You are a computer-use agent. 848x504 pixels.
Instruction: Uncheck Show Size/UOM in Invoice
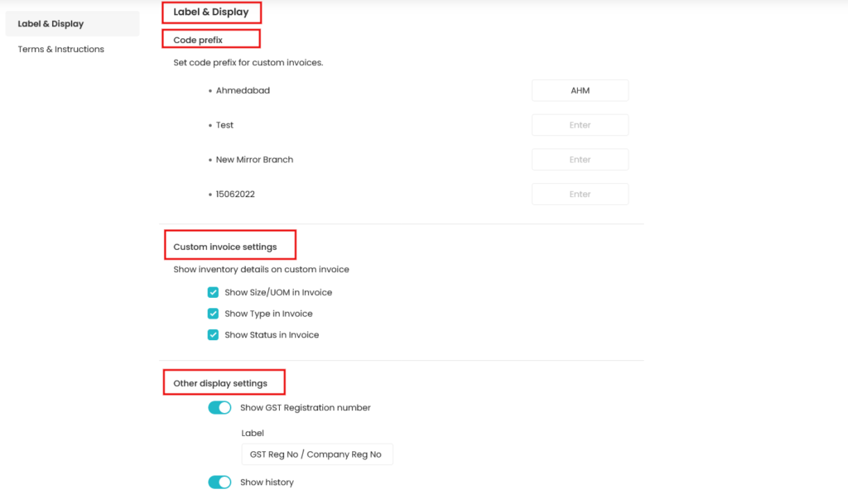[213, 292]
